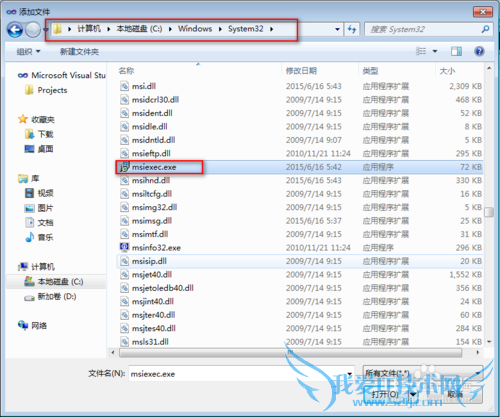The width and height of the screenshot is (500, 417).
Task: Expand the arrow after Windows in the address bar
Action: pos(220,29)
